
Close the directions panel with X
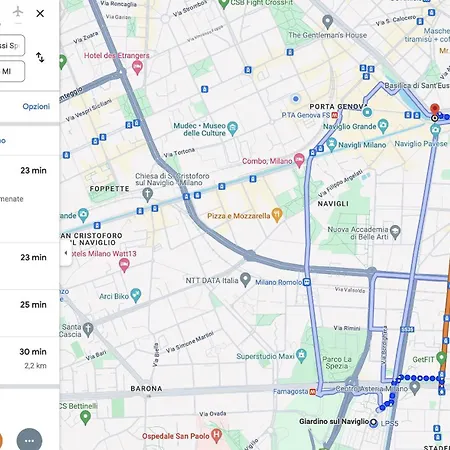[40, 14]
